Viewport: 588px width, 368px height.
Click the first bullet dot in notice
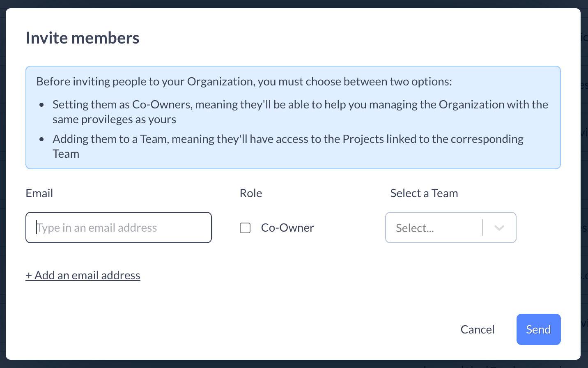(41, 105)
